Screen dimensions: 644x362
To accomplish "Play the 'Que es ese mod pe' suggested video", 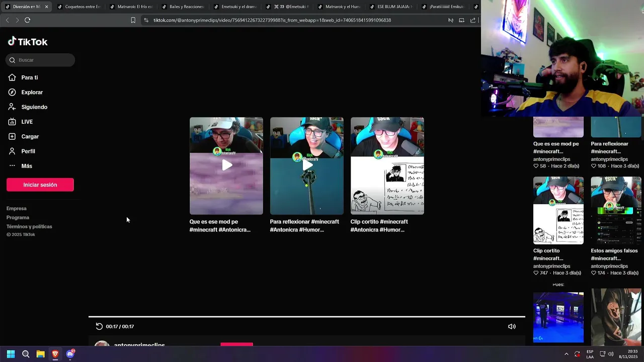I will [226, 166].
